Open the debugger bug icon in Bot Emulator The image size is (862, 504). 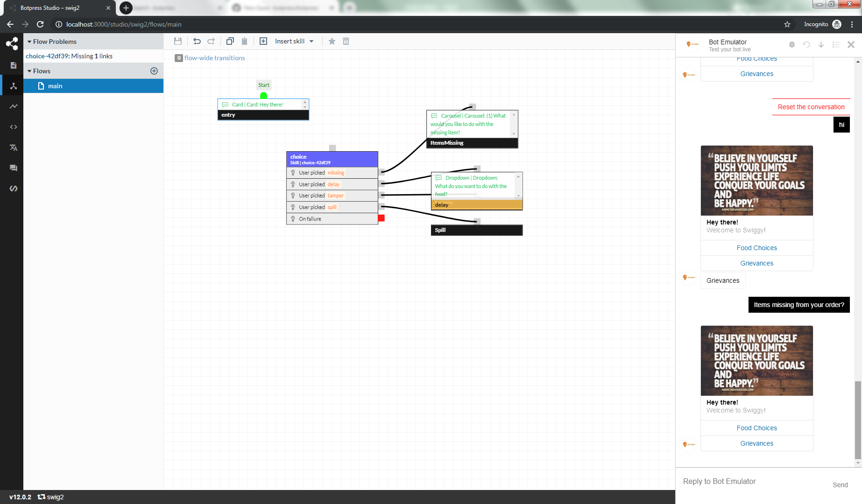pyautogui.click(x=791, y=44)
